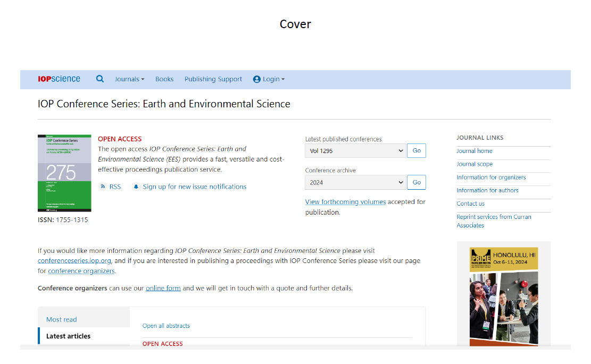
Task: Click Sign up for new issue notifications
Action: click(x=195, y=187)
